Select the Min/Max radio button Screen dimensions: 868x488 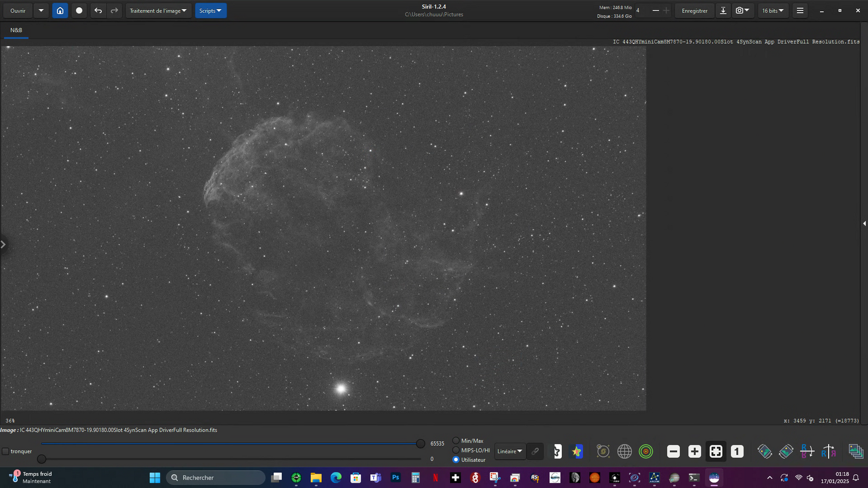pyautogui.click(x=456, y=441)
